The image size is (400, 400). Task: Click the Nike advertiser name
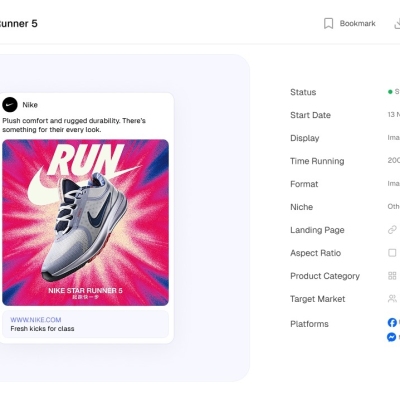click(30, 105)
